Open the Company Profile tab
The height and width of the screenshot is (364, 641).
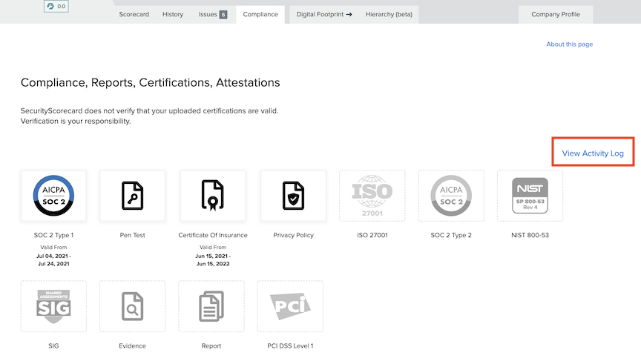pyautogui.click(x=556, y=14)
